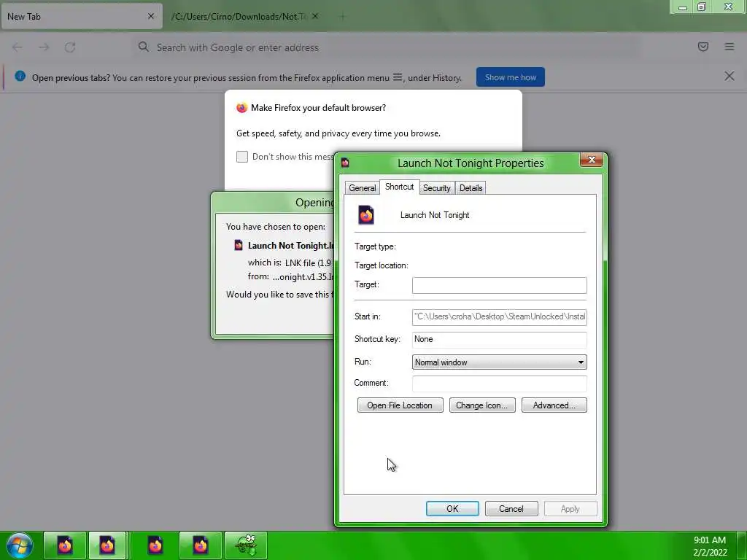Switch to the Security tab
This screenshot has height=560, width=747.
pyautogui.click(x=436, y=187)
